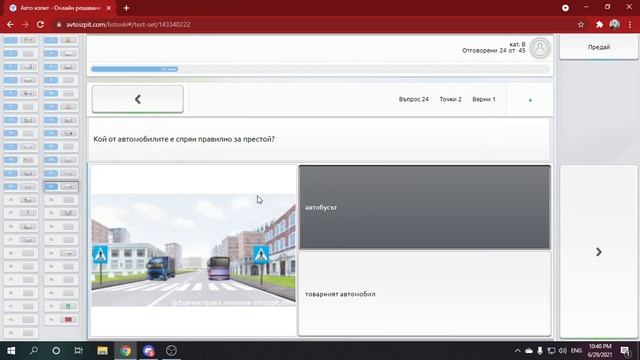Select current question 24 in sidebar grid
Viewport: 640px width, 360px height.
61,187
